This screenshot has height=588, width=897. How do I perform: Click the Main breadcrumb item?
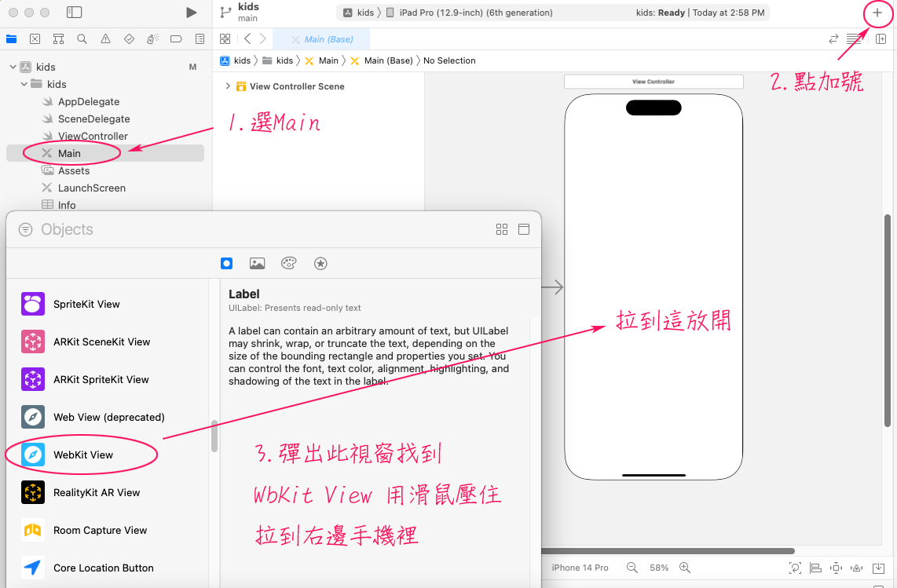[321, 60]
